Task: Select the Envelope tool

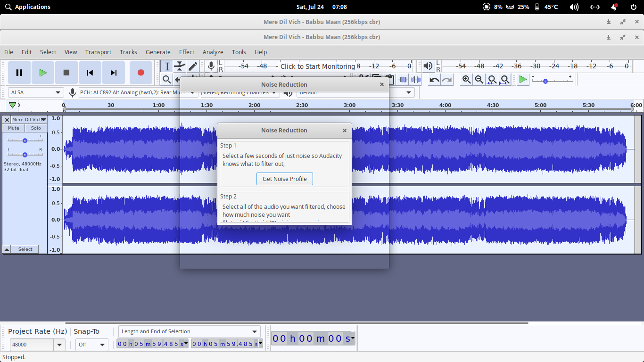Action: (180, 66)
